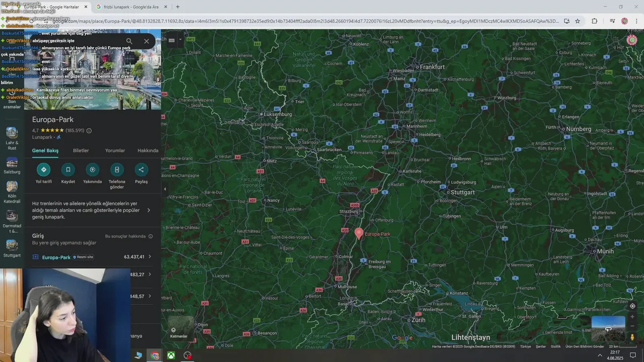This screenshot has height=362, width=644.
Task: Open the Google account avatar on map
Action: [632, 40]
